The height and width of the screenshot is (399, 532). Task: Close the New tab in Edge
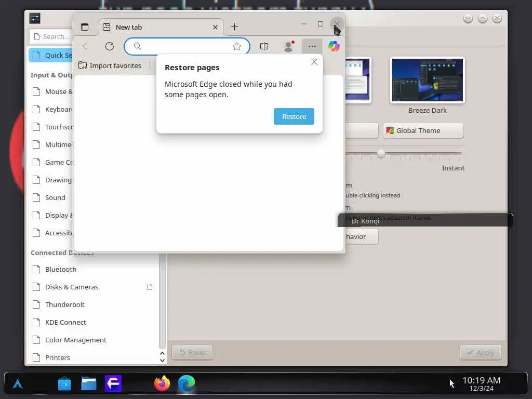click(215, 27)
